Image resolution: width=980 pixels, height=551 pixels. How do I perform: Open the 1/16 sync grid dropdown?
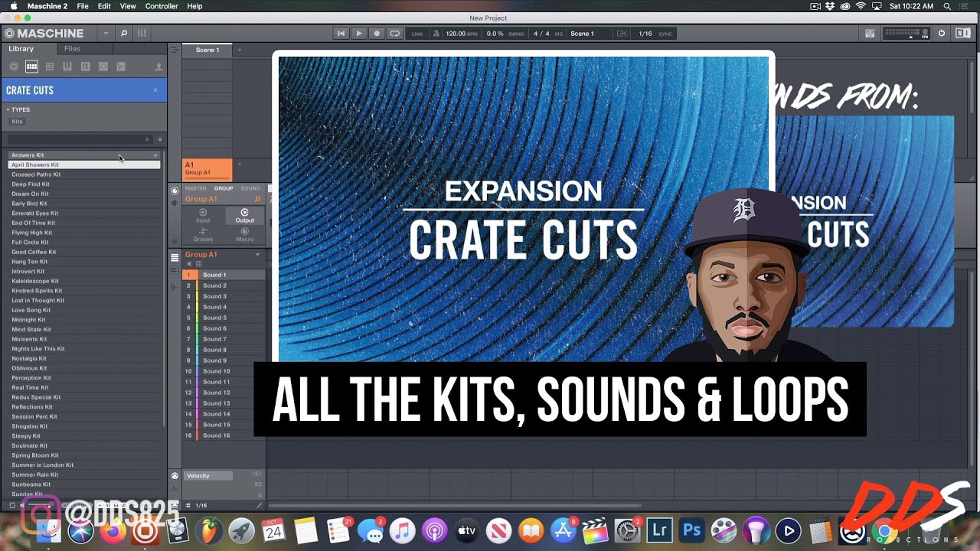tap(646, 34)
